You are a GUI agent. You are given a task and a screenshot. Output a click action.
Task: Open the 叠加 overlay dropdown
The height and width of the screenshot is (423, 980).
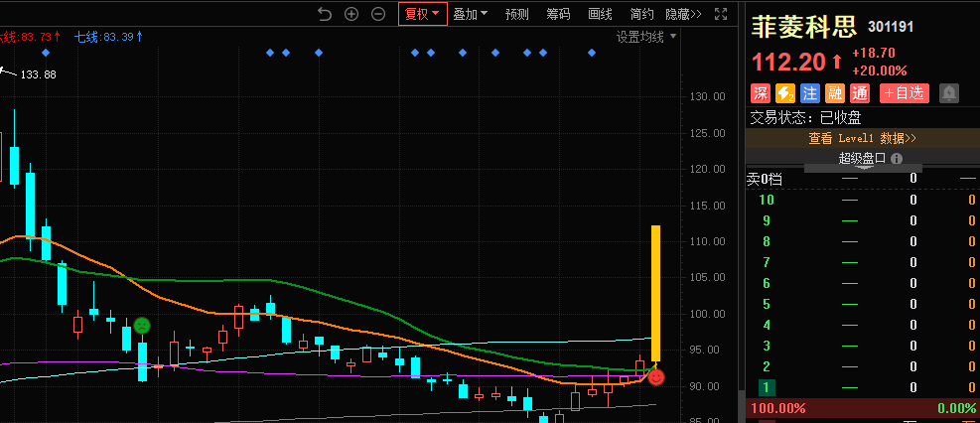pyautogui.click(x=471, y=14)
